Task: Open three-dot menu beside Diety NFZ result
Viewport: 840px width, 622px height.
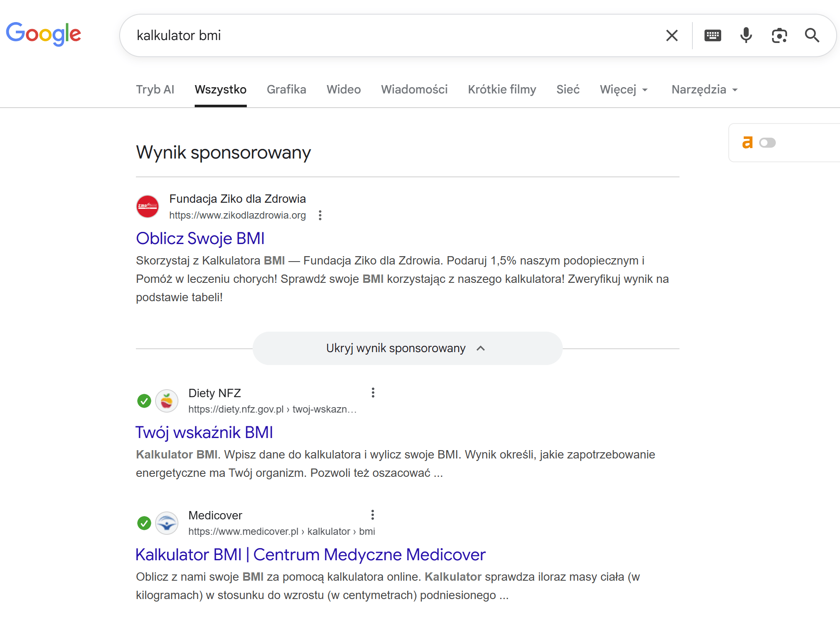Action: 373,393
